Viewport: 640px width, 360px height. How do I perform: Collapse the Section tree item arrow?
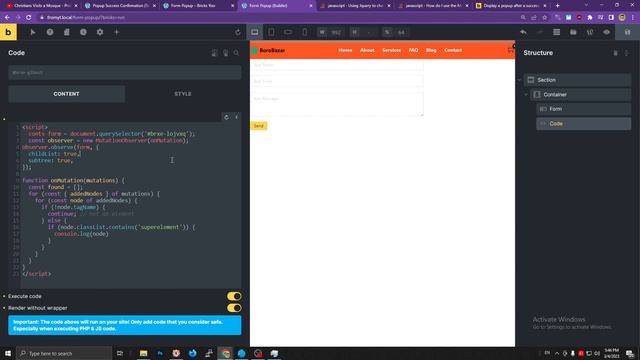(x=520, y=80)
